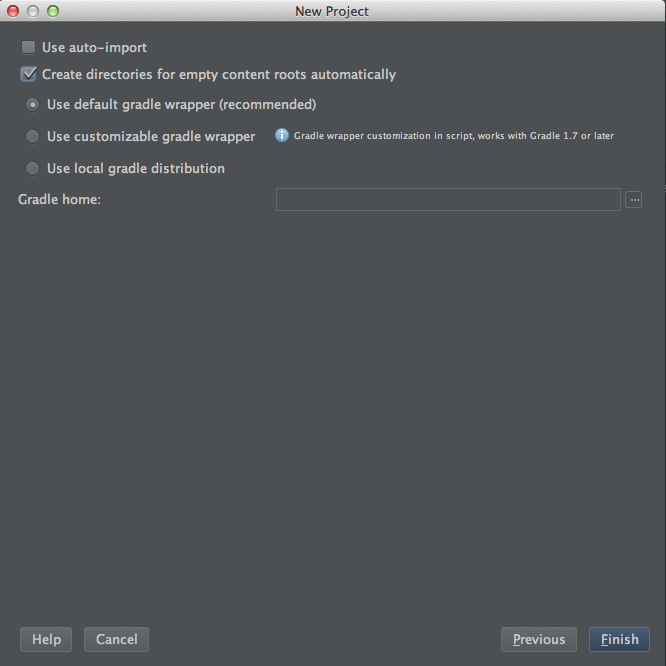Select Use default gradle wrapper radio button
666x666 pixels.
click(33, 104)
